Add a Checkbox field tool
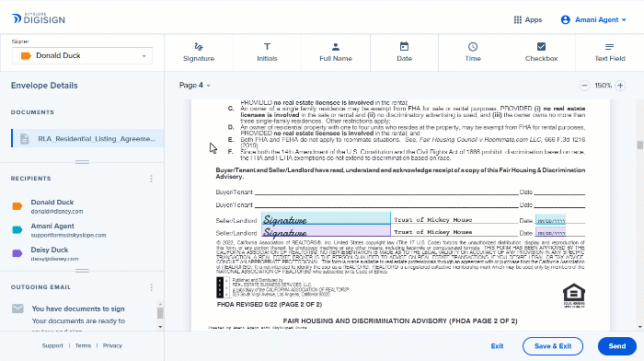This screenshot has height=361, width=644. [541, 52]
